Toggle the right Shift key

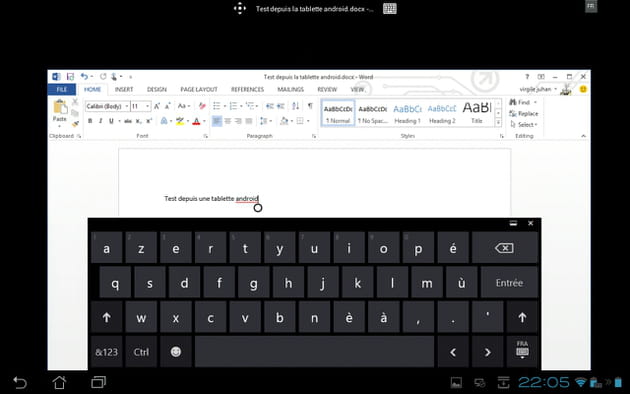point(522,318)
